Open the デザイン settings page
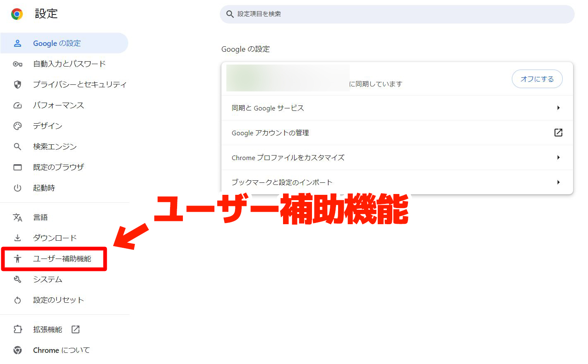Image resolution: width=588 pixels, height=364 pixels. point(64,126)
